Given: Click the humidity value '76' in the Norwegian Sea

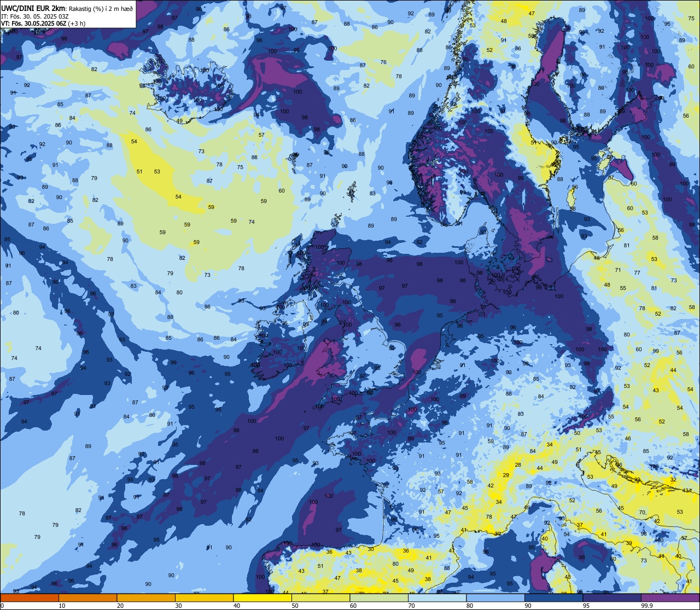Looking at the screenshot, I should [x=383, y=62].
